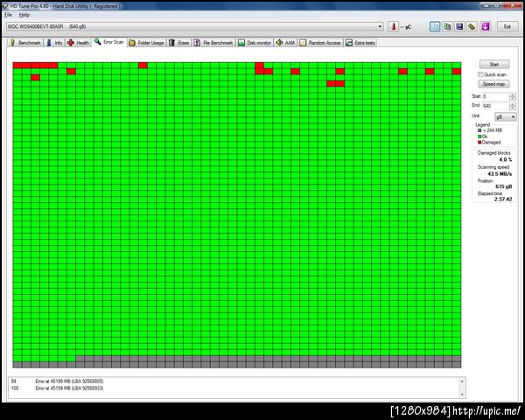
Task: Switch to the Health tab
Action: (x=79, y=43)
